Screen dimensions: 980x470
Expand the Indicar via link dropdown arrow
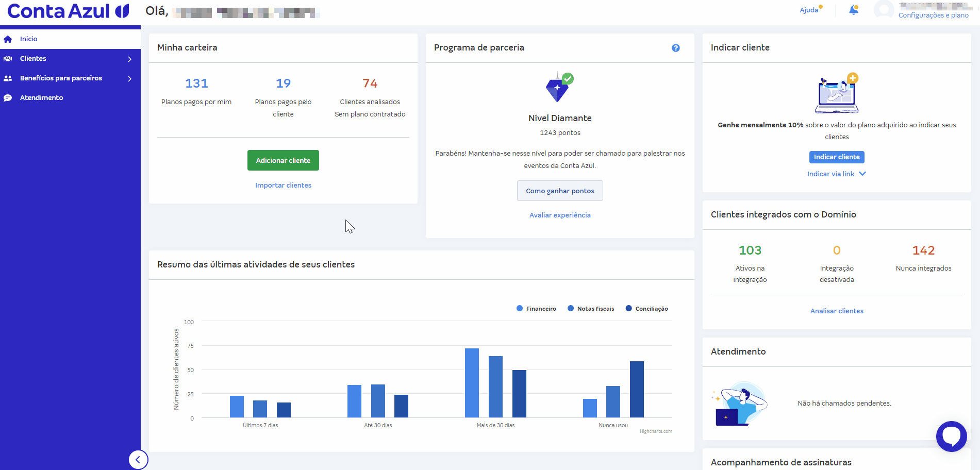click(x=862, y=174)
